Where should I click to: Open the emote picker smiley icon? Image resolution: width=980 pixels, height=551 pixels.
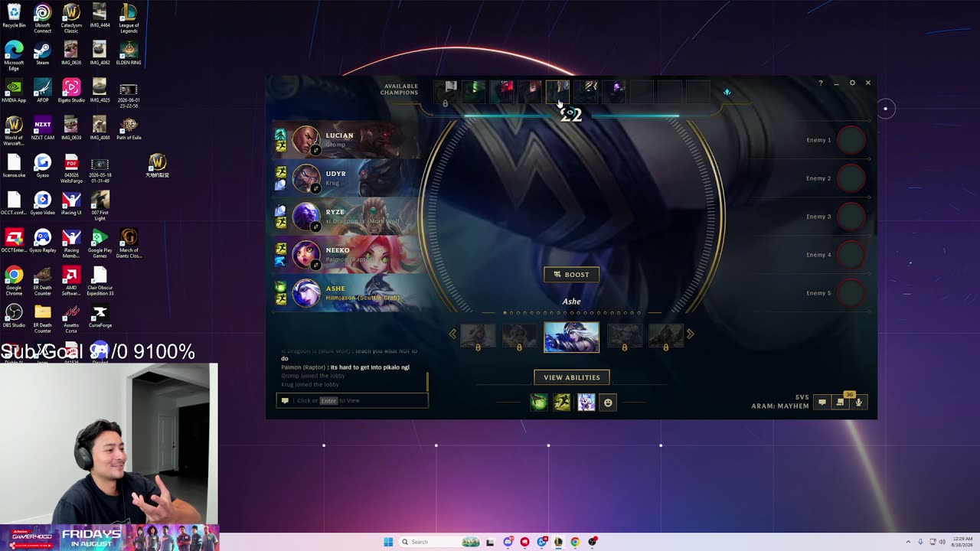pyautogui.click(x=608, y=402)
